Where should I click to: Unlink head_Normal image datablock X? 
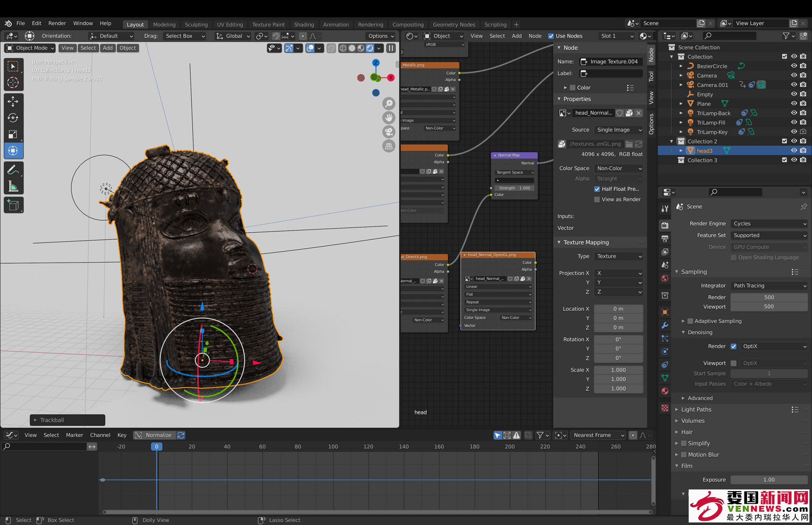tap(639, 113)
